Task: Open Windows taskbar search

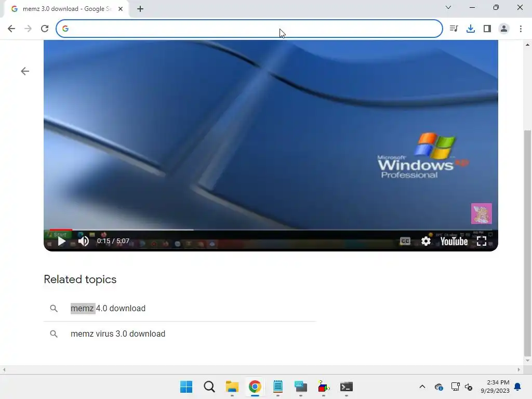Action: 209,387
